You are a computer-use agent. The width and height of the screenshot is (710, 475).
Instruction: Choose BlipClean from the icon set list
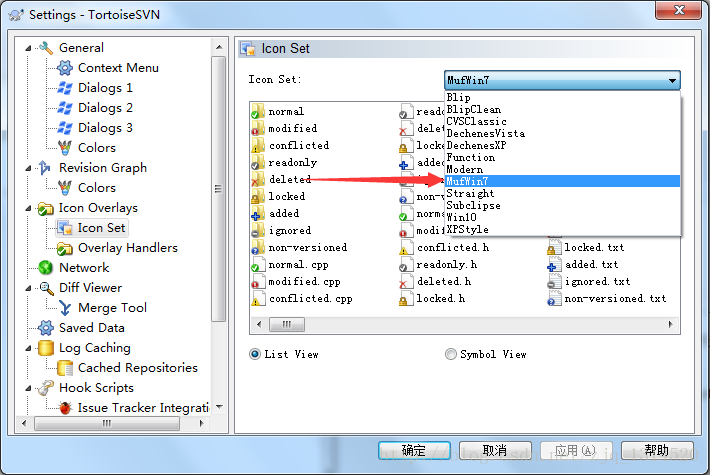[x=562, y=110]
